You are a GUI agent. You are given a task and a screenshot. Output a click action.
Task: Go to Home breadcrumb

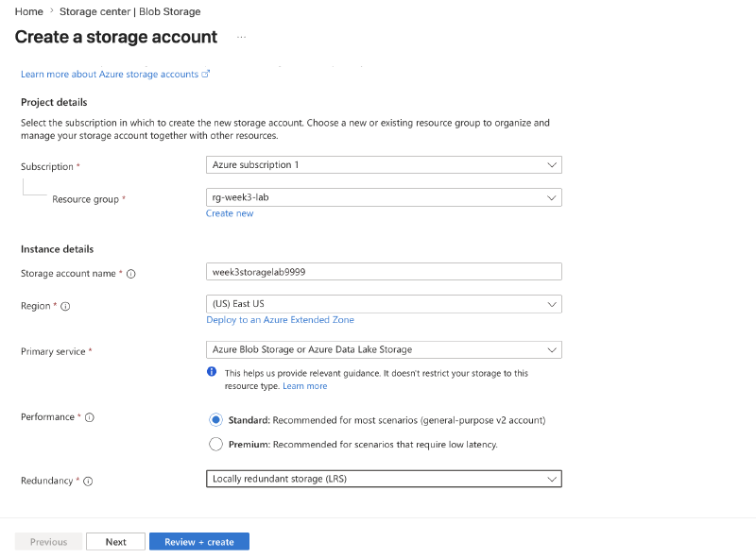29,11
